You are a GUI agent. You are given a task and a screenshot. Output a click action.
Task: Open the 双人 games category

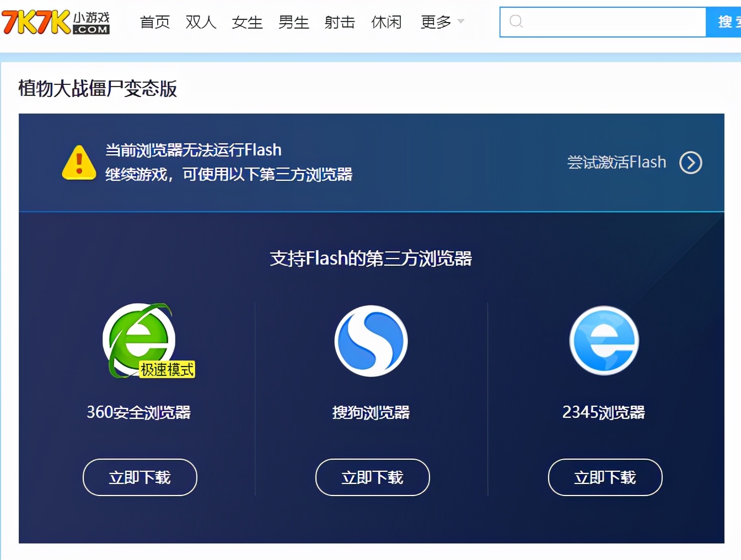pos(201,22)
